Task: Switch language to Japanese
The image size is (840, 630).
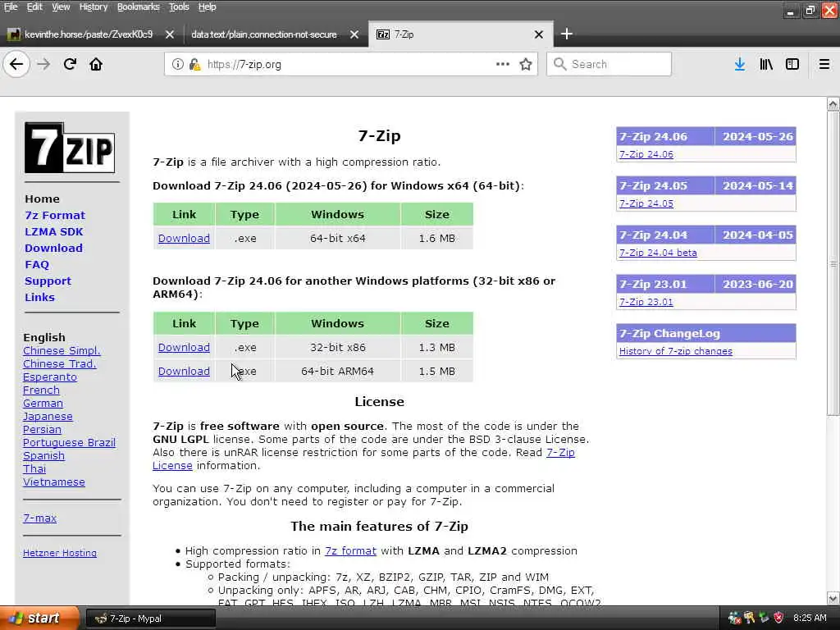Action: tap(48, 416)
